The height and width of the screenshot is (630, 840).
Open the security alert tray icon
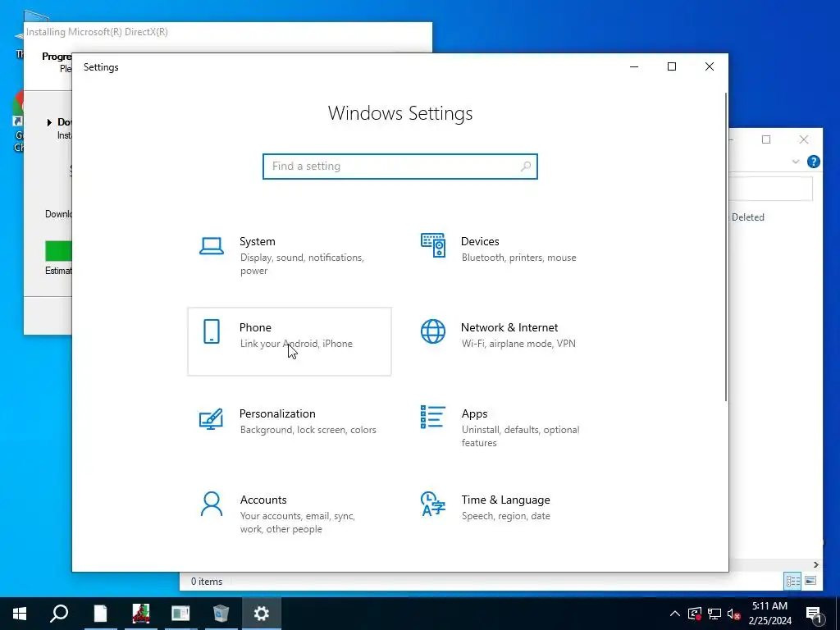(x=695, y=614)
